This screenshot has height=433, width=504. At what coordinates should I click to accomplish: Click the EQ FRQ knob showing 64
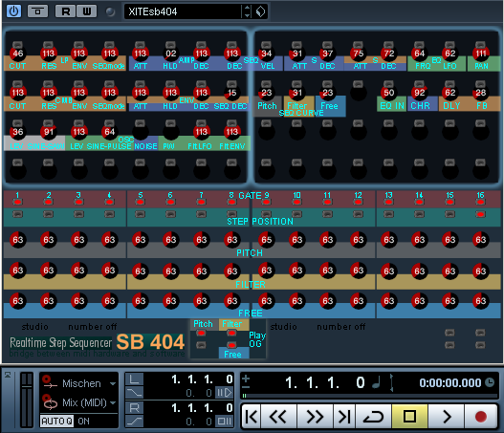(x=420, y=53)
